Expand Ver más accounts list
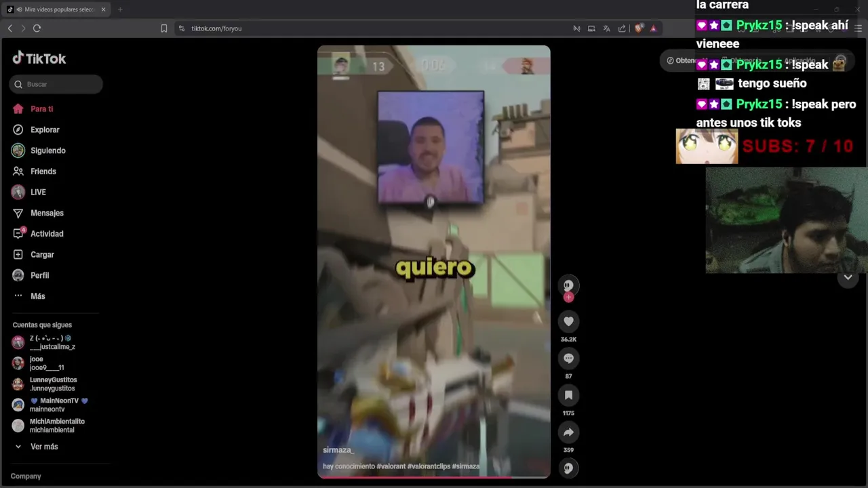This screenshot has width=868, height=488. (37, 447)
